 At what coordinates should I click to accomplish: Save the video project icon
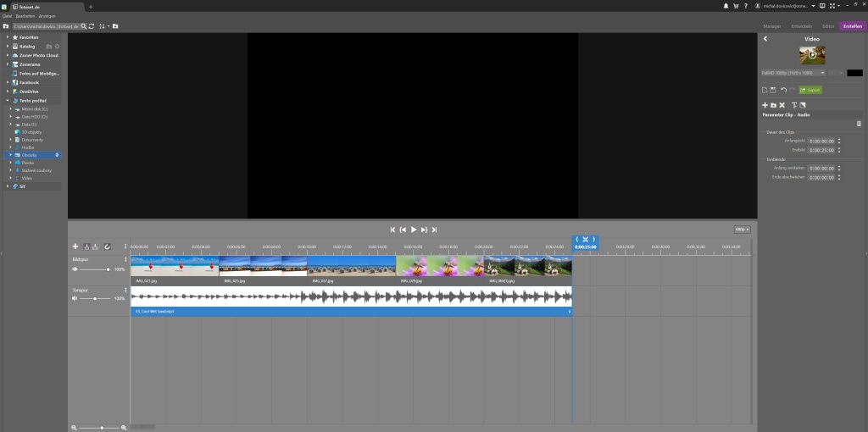tap(773, 90)
